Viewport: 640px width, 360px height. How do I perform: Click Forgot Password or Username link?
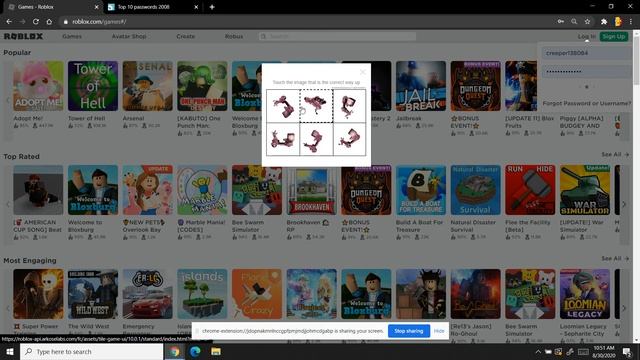587,103
